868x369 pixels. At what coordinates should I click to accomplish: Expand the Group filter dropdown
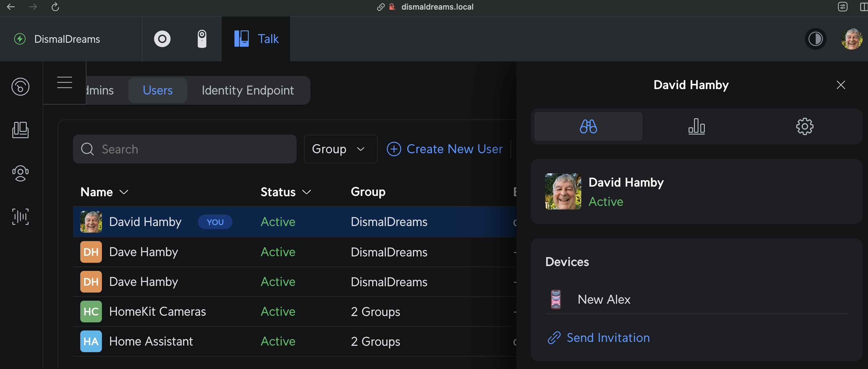340,149
